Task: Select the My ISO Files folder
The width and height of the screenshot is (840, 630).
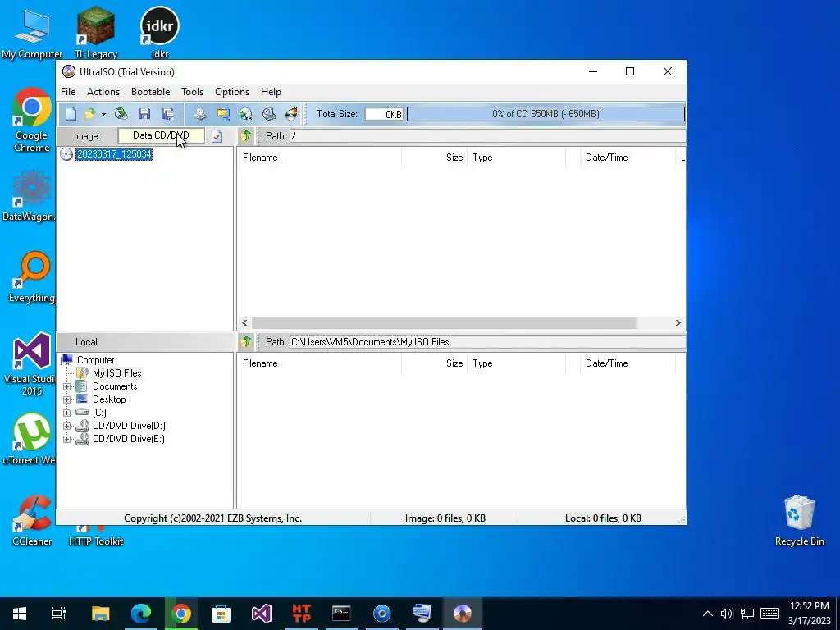Action: pos(116,373)
